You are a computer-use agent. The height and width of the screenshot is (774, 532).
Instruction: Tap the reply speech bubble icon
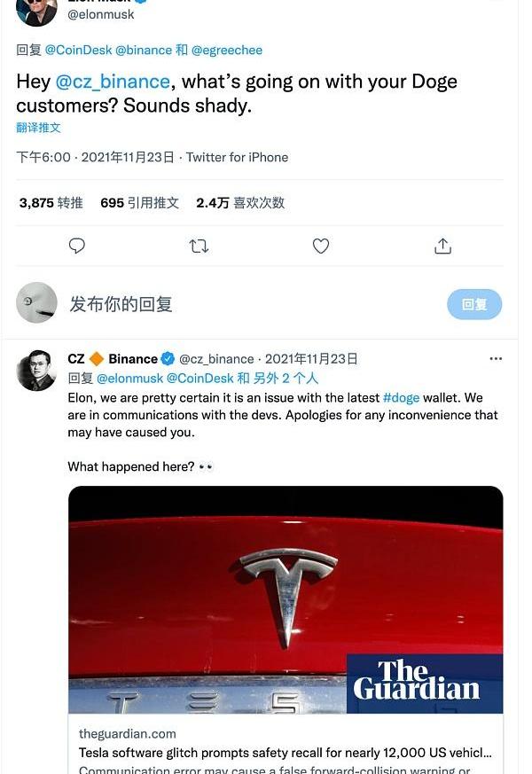point(76,246)
